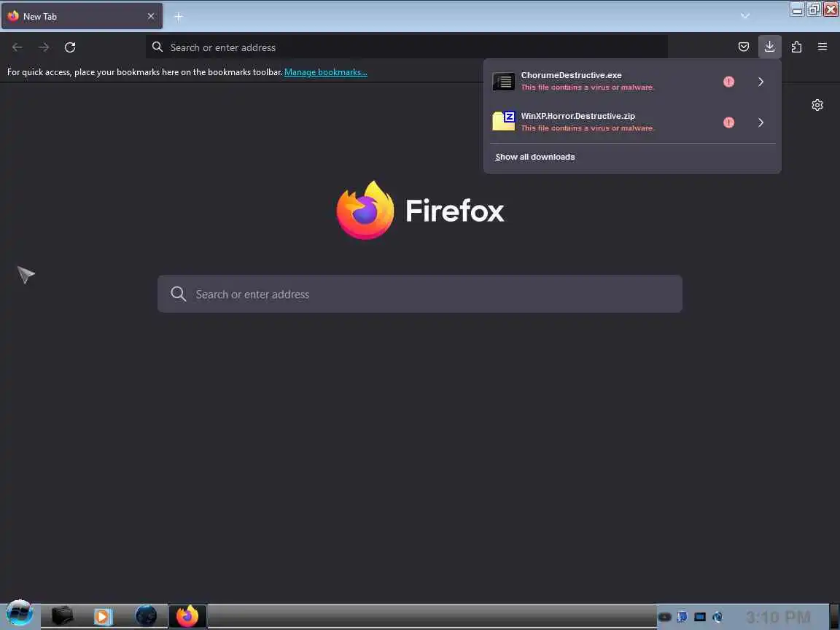Open the Manage bookmarks link

point(326,71)
